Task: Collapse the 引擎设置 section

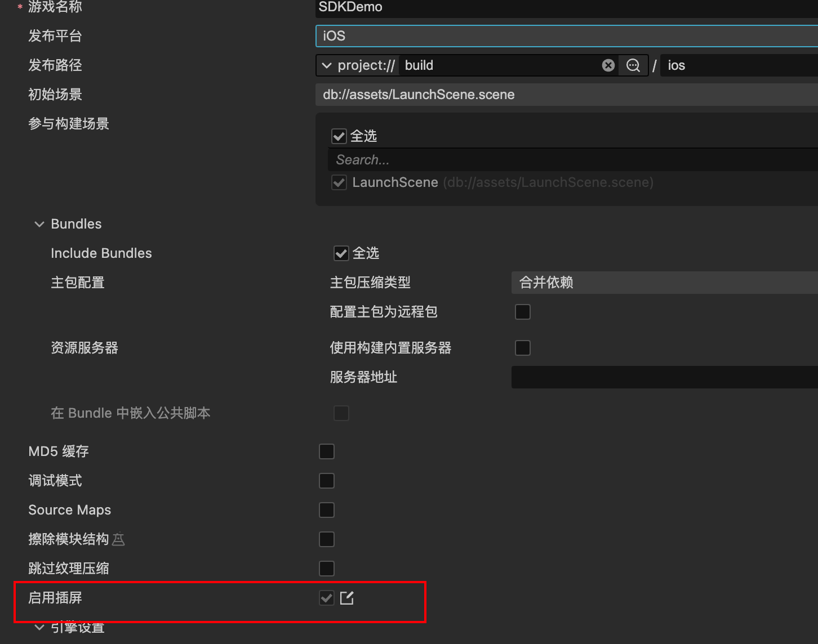Action: (39, 627)
